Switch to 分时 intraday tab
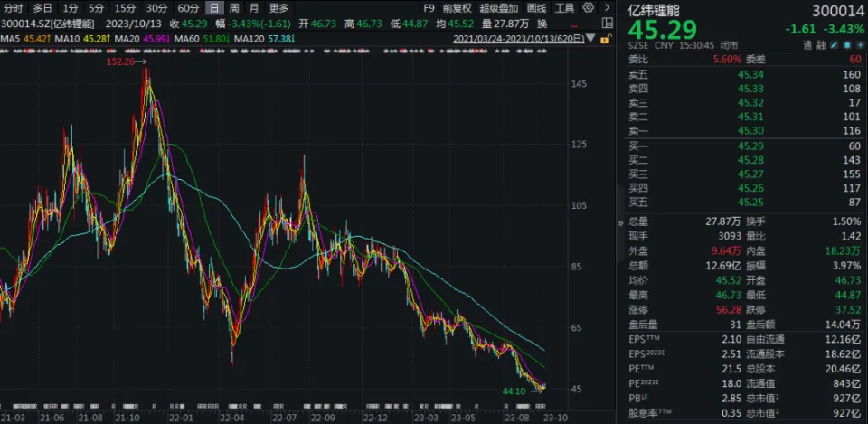868x424 pixels. [14, 8]
